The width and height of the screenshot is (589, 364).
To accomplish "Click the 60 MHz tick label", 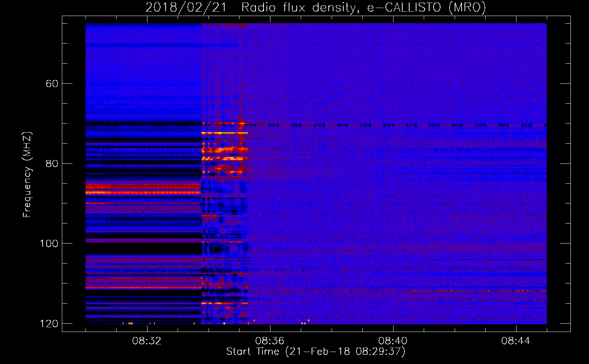I will click(52, 84).
